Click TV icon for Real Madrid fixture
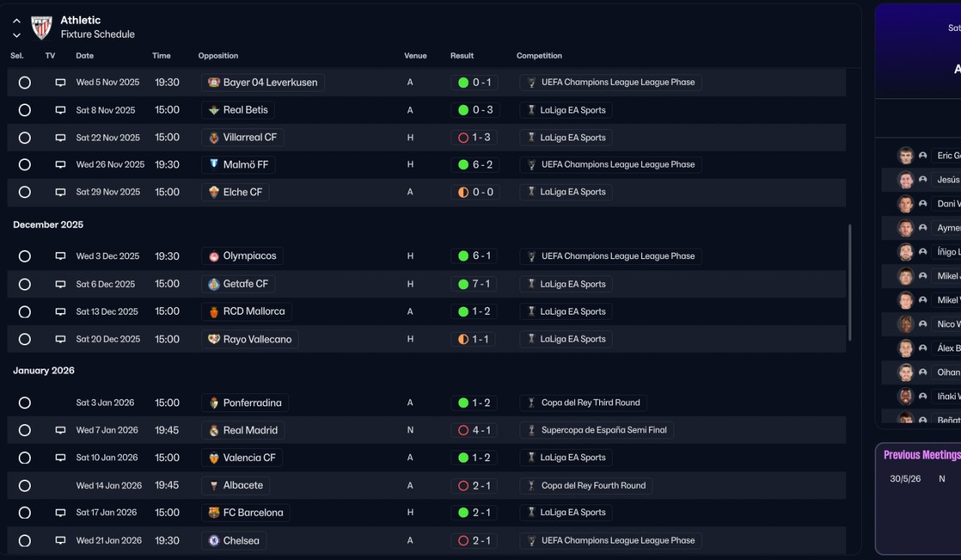 coord(60,430)
